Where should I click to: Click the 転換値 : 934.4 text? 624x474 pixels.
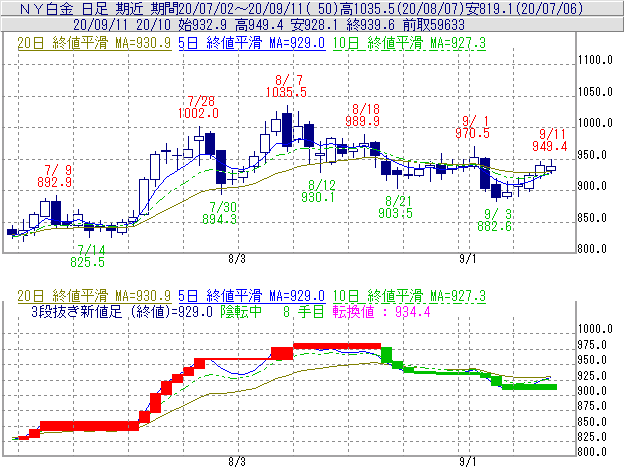pos(382,311)
